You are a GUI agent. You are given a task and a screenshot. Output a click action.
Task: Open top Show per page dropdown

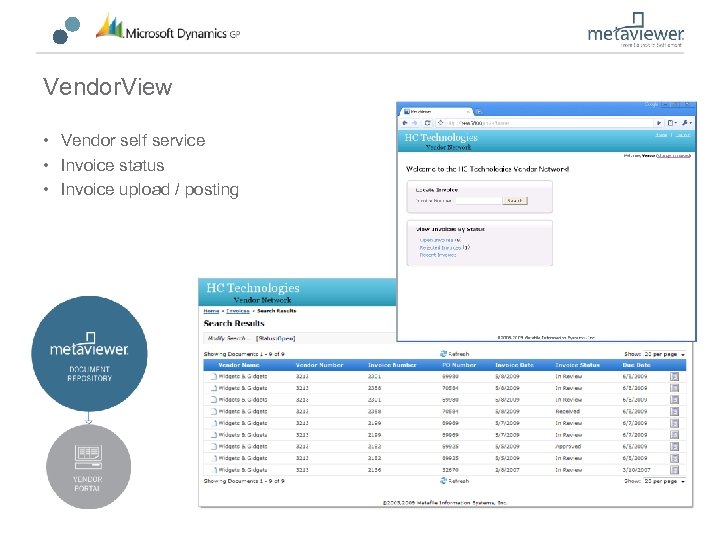click(664, 354)
